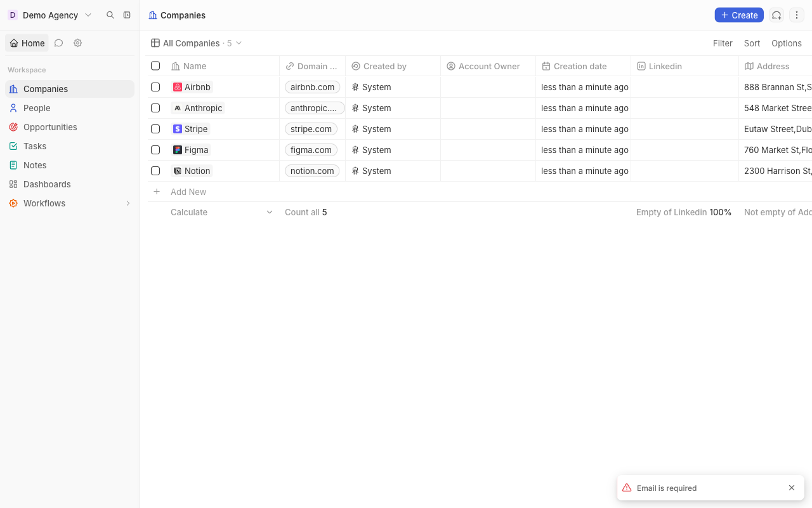Screen dimensions: 812x508
Task: Check the Notion row checkbox
Action: coord(155,171)
